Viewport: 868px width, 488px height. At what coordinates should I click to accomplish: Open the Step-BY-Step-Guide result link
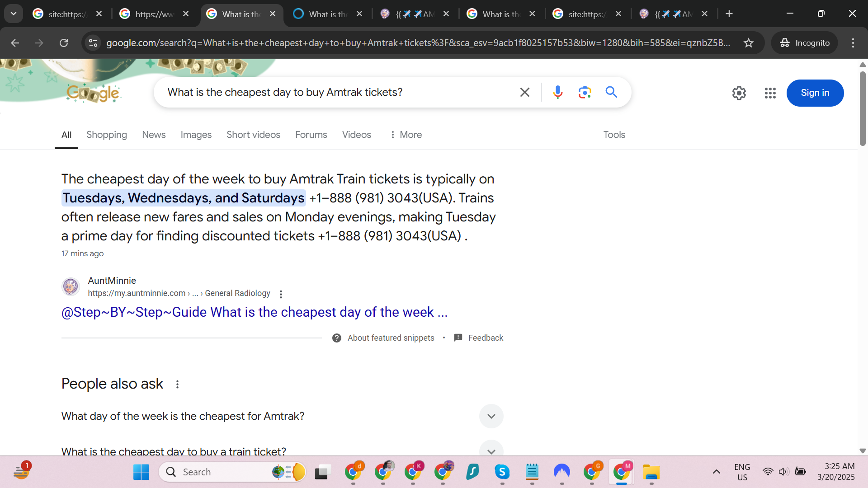255,312
